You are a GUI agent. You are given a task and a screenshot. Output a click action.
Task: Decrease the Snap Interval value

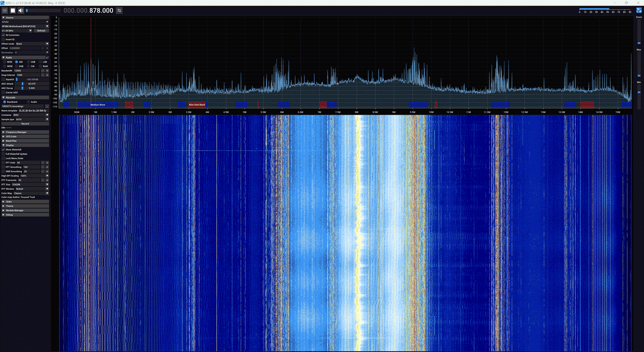(x=43, y=75)
